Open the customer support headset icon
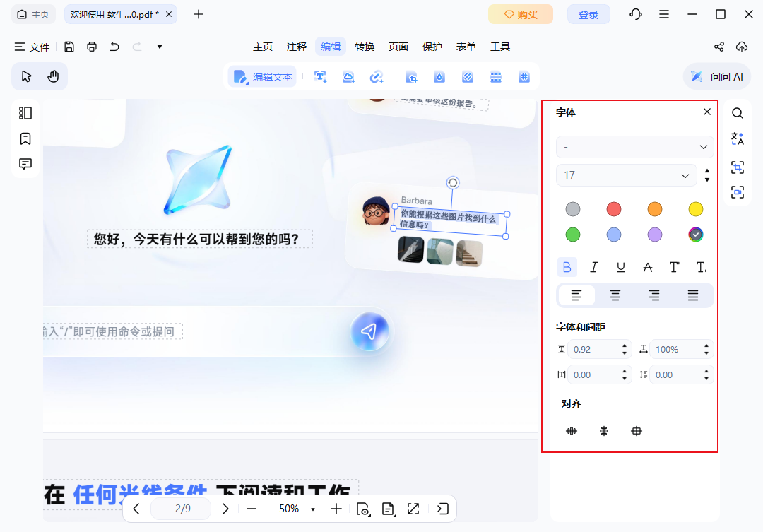Image resolution: width=763 pixels, height=532 pixels. [x=636, y=14]
